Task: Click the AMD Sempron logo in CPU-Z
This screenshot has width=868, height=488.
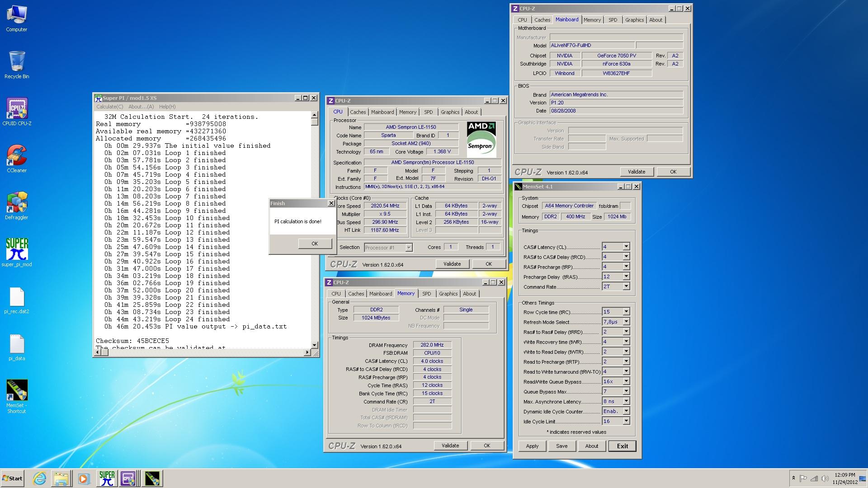Action: point(481,139)
